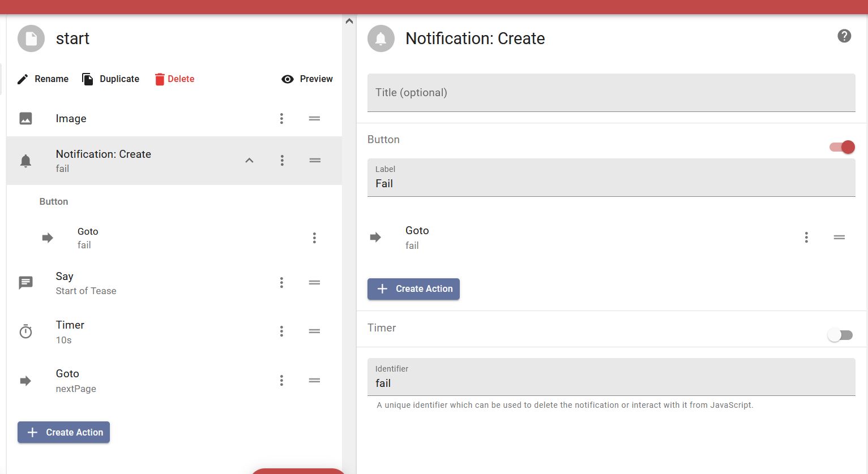Click the Say chat bubble icon
The height and width of the screenshot is (474, 868).
[x=25, y=283]
